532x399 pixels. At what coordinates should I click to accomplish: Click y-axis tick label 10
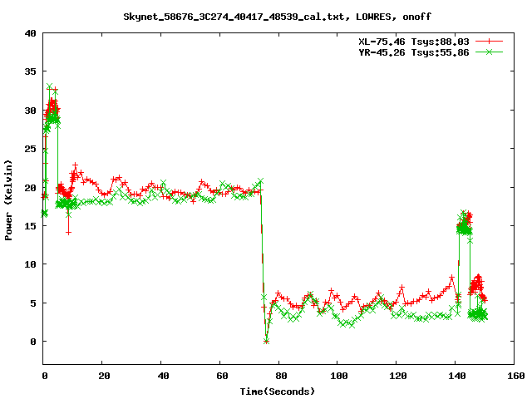tap(31, 264)
